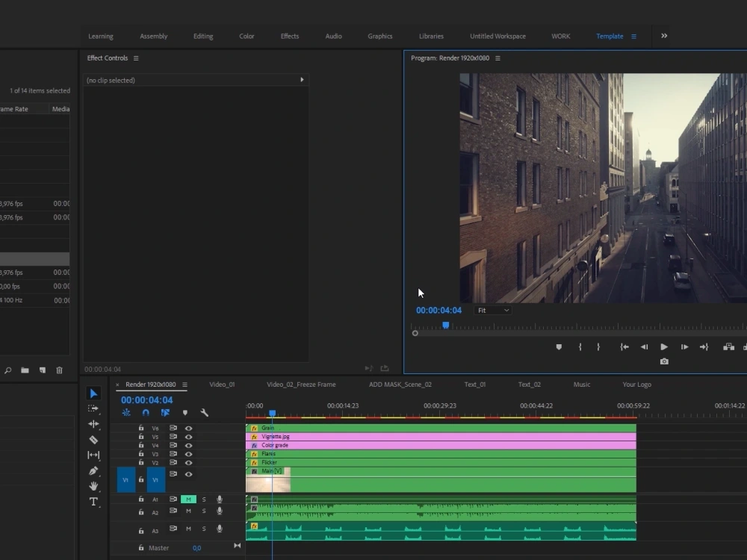Toggle timeline Snap magnet icon

coord(146,413)
